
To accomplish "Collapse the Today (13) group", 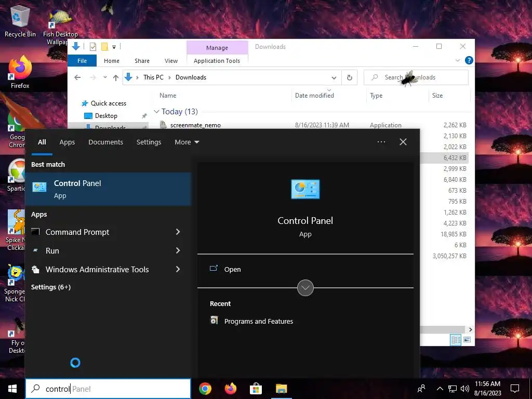I will pos(156,112).
